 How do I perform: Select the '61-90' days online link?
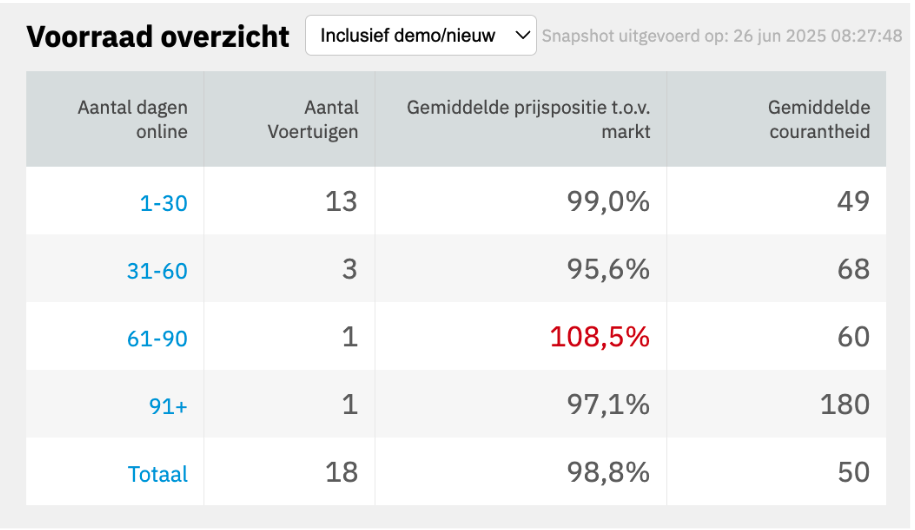coord(157,338)
